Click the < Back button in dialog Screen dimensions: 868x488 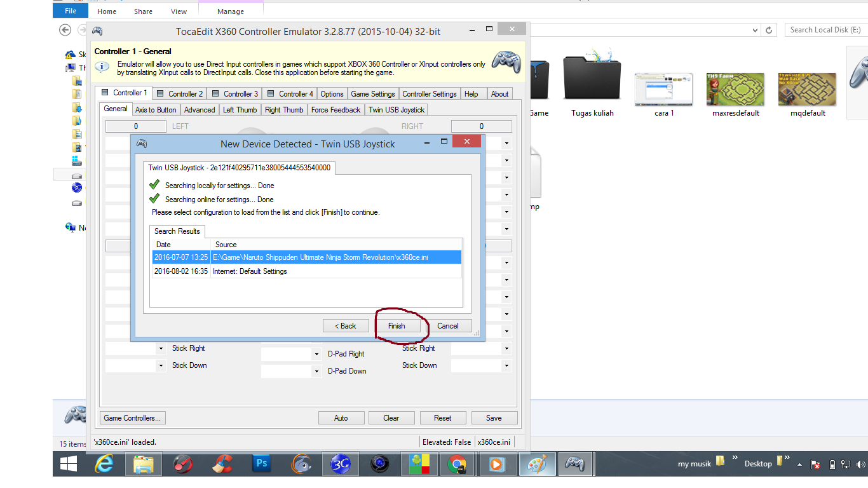point(345,326)
